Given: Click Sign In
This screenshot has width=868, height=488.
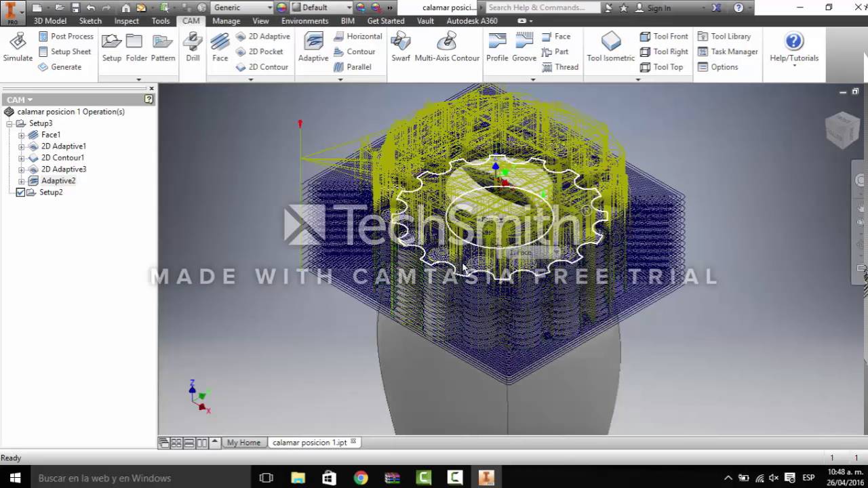Looking at the screenshot, I should [x=652, y=8].
